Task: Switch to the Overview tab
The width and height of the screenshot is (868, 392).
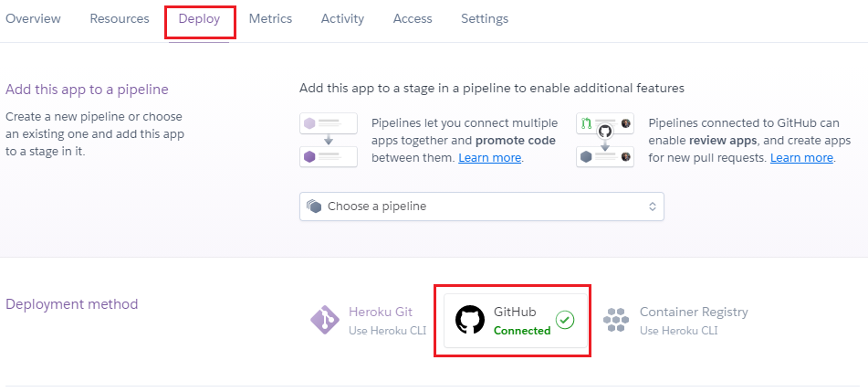Action: pyautogui.click(x=33, y=19)
